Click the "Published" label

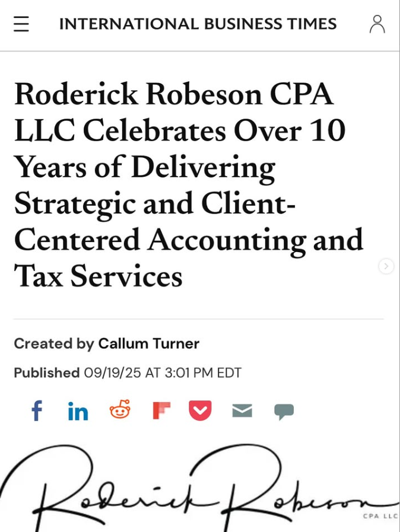coord(46,372)
